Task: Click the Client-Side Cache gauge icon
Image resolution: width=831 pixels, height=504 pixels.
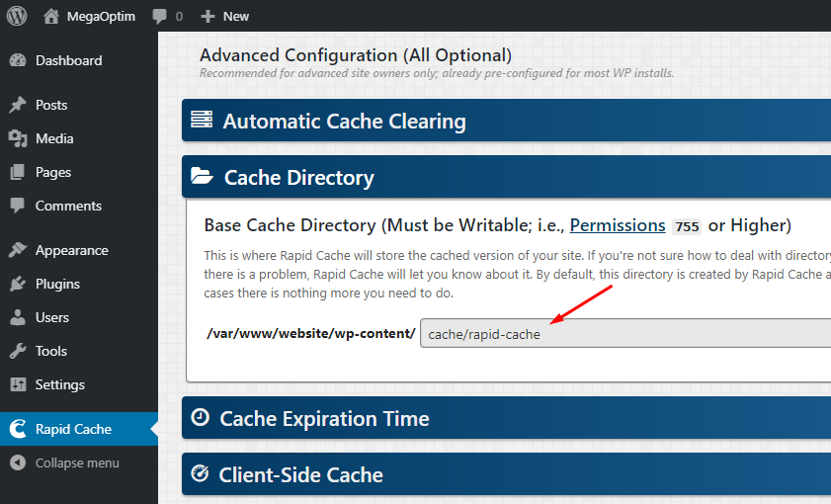Action: coord(200,473)
